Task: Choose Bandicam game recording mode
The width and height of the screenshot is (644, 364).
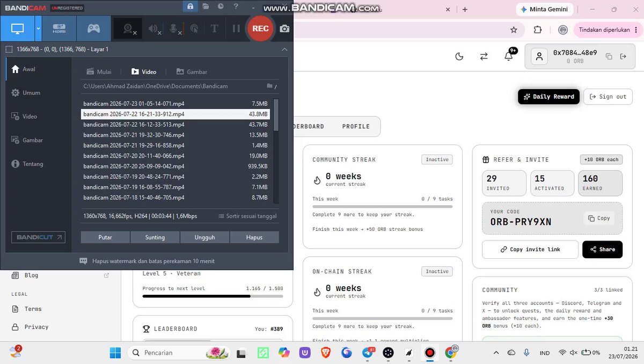Action: click(x=93, y=28)
